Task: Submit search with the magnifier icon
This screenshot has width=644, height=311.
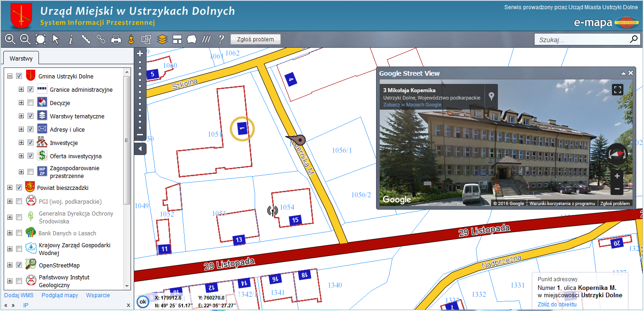Action: 634,39
